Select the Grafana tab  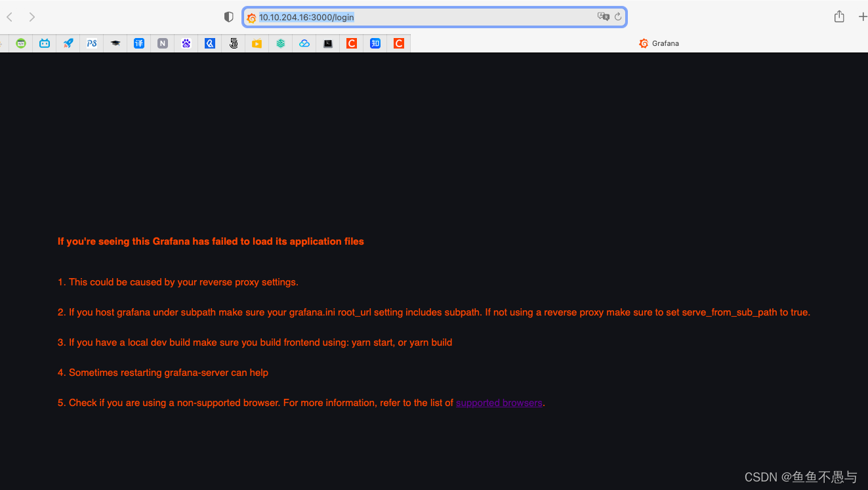[659, 43]
